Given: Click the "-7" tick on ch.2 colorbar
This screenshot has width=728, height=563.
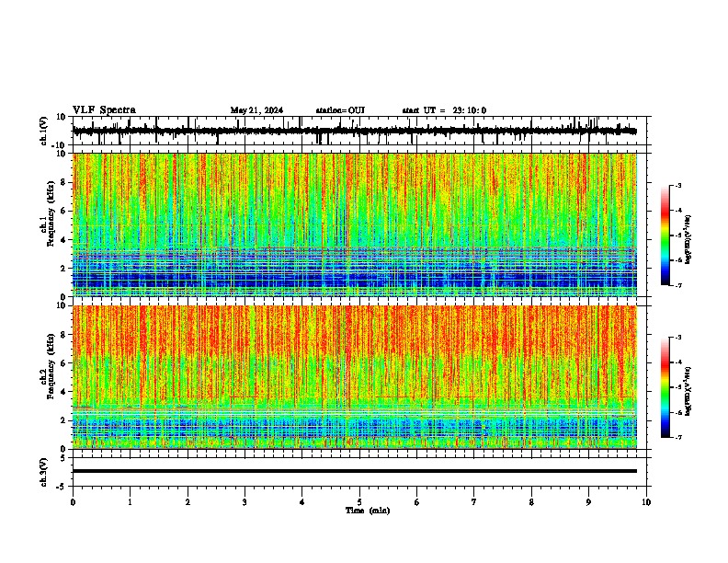Looking at the screenshot, I should (678, 437).
